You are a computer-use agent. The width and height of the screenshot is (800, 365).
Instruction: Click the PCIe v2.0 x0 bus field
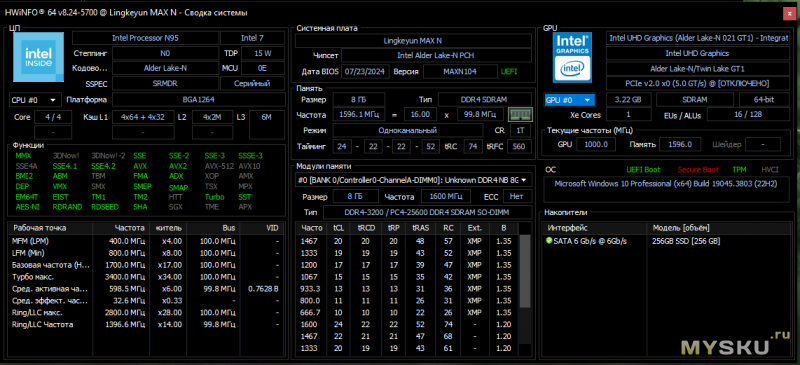tap(698, 83)
